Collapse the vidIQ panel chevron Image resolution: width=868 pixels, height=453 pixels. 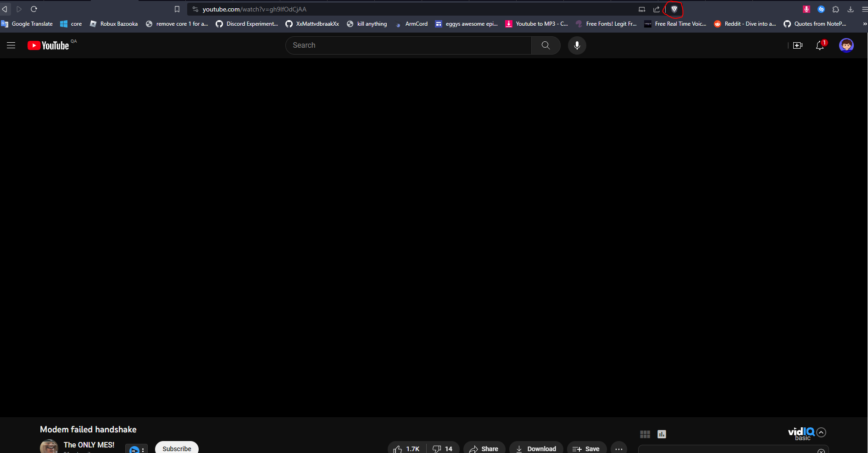coord(821,432)
